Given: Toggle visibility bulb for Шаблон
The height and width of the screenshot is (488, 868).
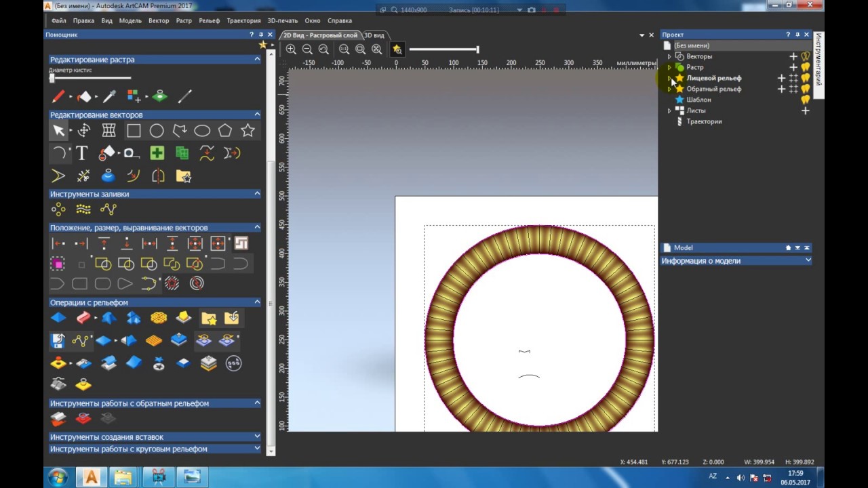Looking at the screenshot, I should coord(806,100).
